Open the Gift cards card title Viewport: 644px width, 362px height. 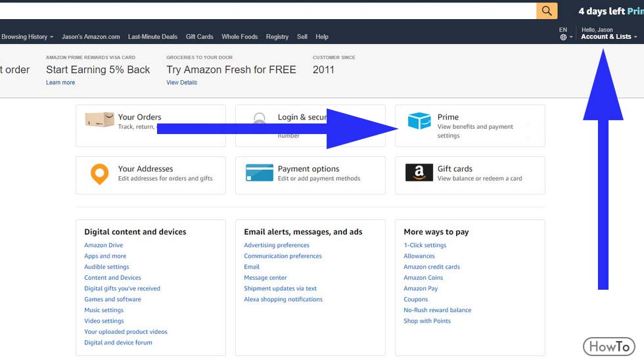click(x=455, y=169)
